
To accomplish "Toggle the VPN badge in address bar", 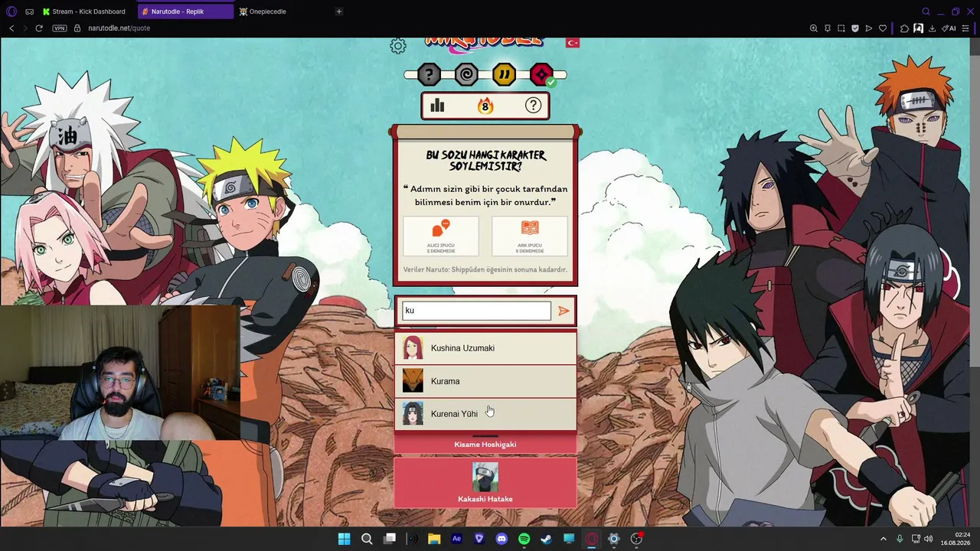I will (60, 28).
